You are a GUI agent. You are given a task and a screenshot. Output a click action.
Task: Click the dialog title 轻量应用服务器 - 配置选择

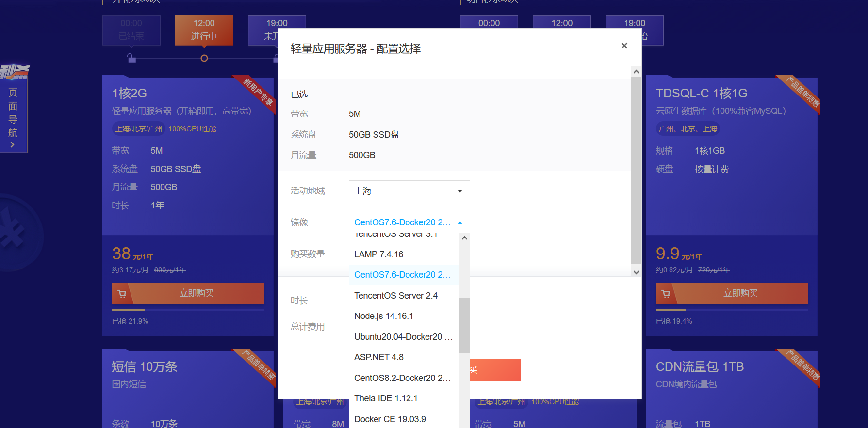(x=356, y=48)
